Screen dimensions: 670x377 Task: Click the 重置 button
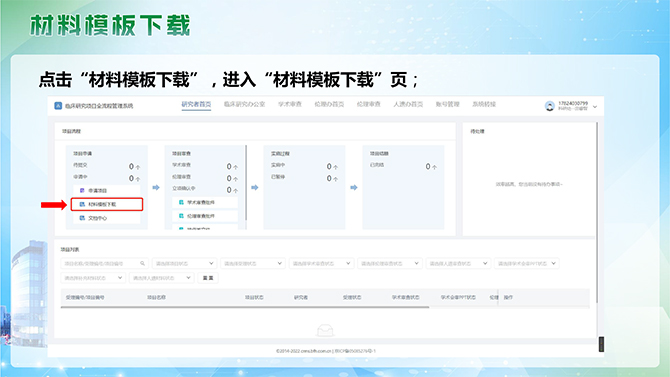point(208,278)
